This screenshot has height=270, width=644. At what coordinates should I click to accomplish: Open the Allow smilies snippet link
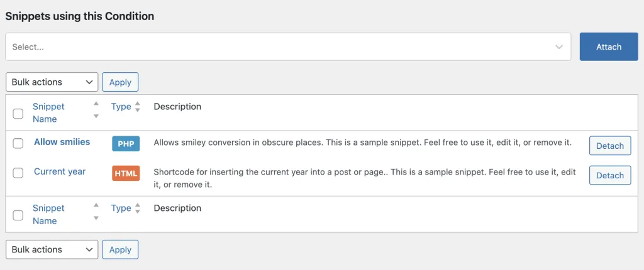click(62, 142)
